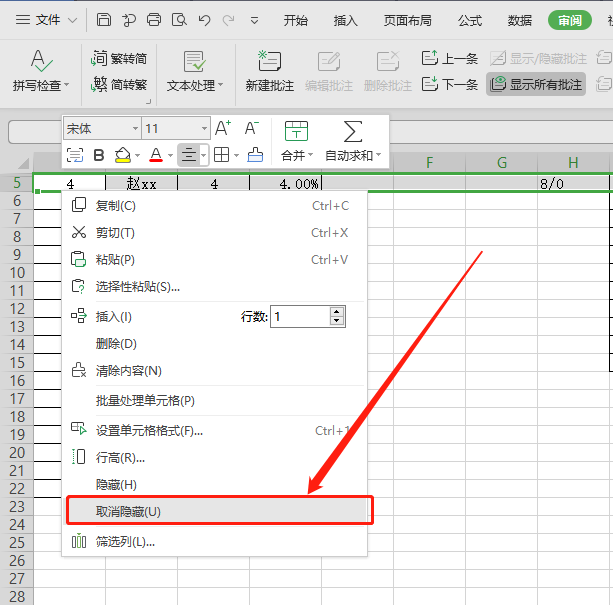This screenshot has height=605, width=613.
Task: Click the wrap text icon left of Bold
Action: pos(75,155)
